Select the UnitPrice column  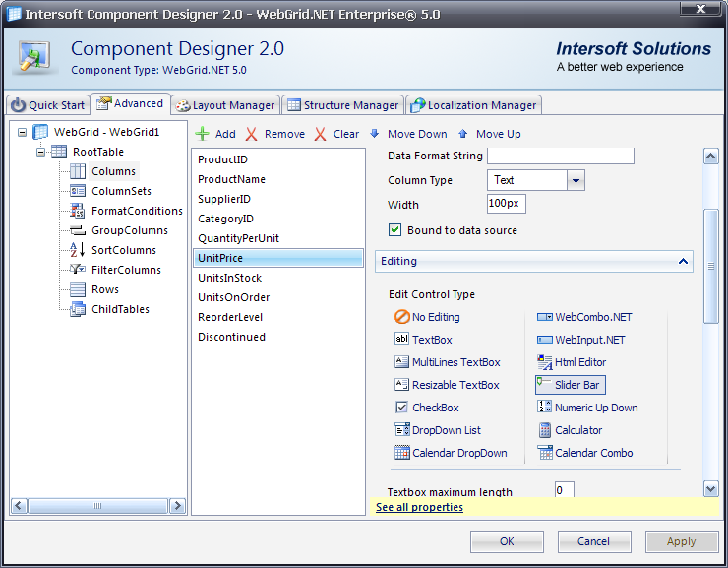278,258
